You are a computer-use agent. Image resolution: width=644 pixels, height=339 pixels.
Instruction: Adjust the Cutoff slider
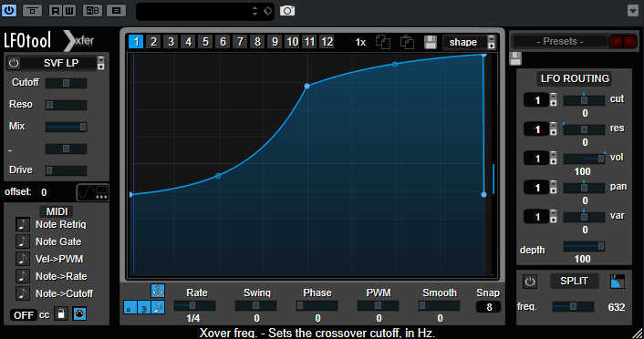pos(66,83)
